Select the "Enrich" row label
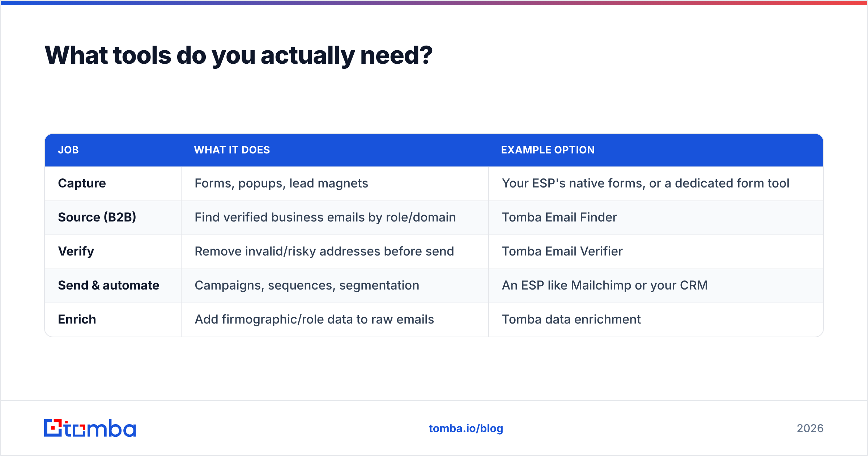 tap(77, 319)
